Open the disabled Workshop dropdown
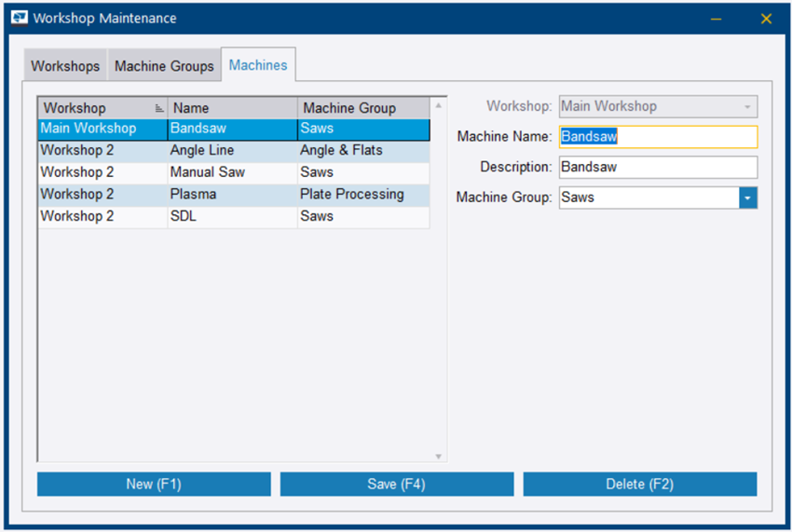Viewport: 792px width, 532px height. click(658, 106)
